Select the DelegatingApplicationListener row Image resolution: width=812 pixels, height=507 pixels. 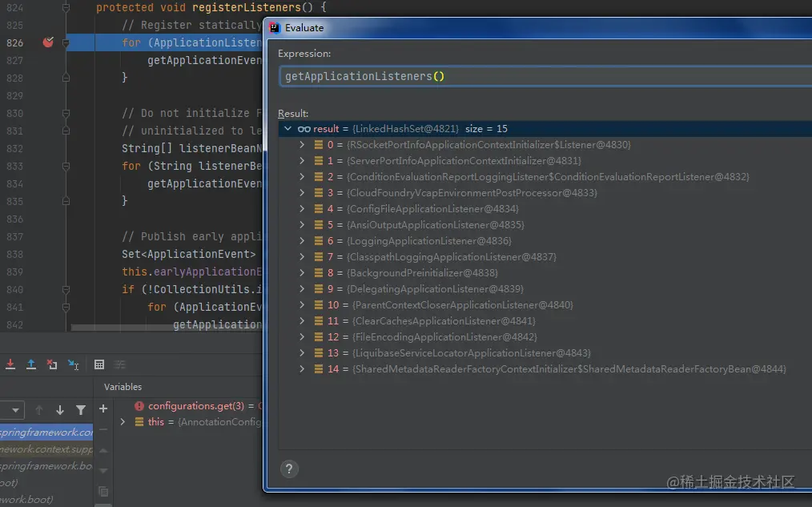(x=545, y=289)
